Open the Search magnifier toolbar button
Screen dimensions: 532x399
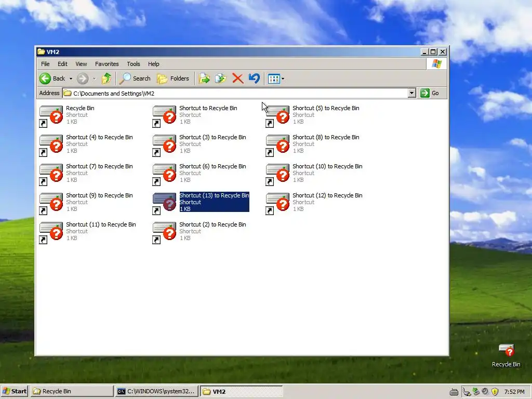[x=135, y=79]
